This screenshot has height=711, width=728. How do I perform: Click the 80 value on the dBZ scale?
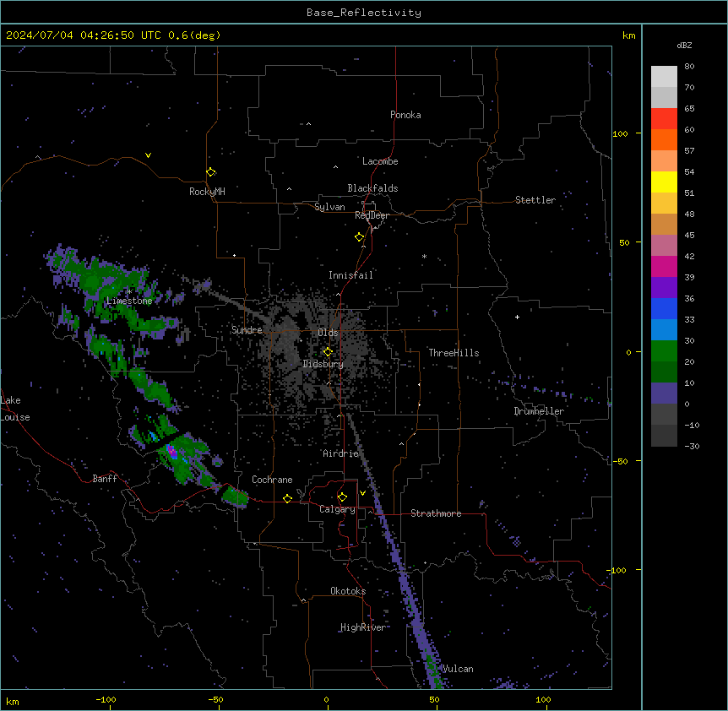coord(689,67)
